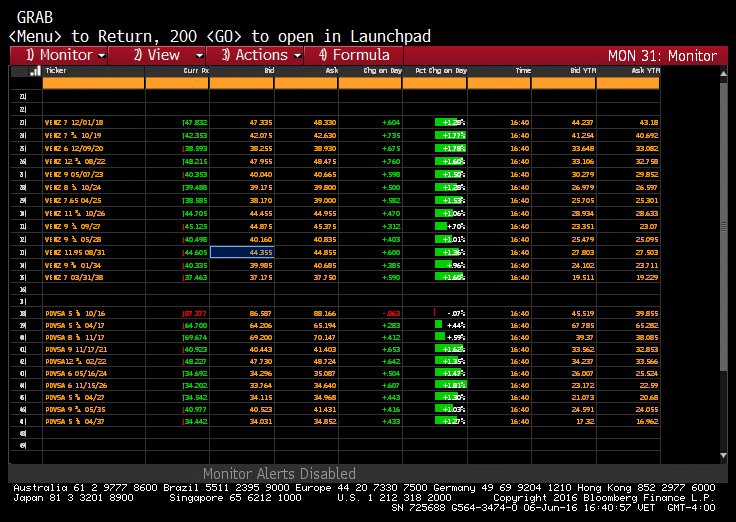Image resolution: width=736 pixels, height=522 pixels.
Task: Select the VENZ 9 05/07/23 ticker
Action: 74,174
